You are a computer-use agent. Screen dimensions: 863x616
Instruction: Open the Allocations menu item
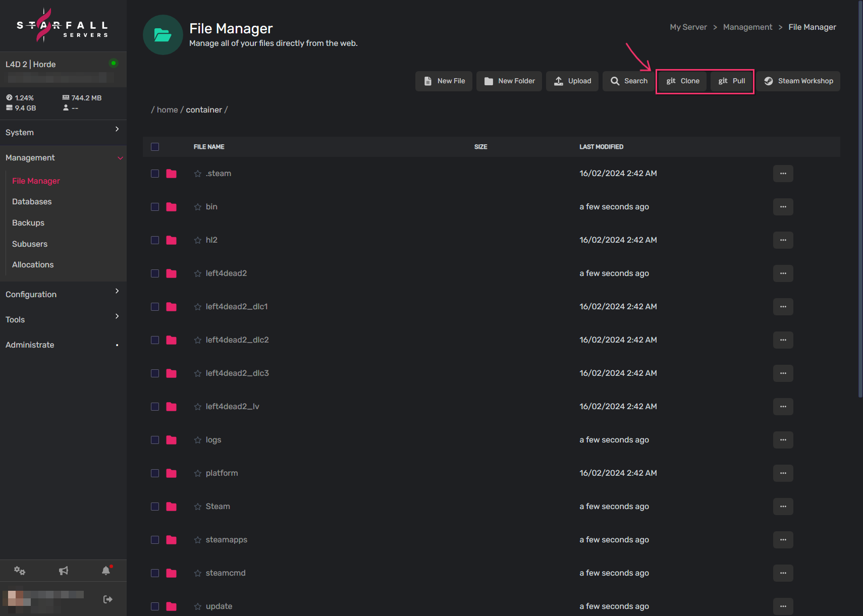point(33,265)
